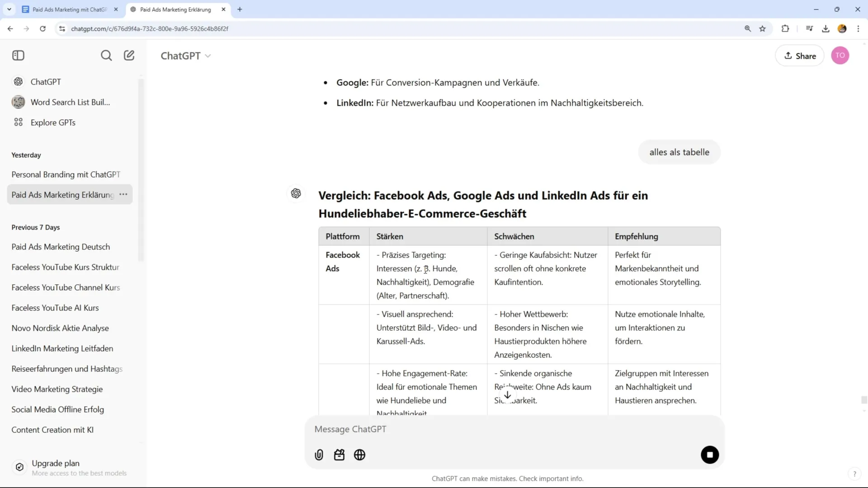Open a new browser tab
Viewport: 868px width, 488px height.
[x=240, y=9]
